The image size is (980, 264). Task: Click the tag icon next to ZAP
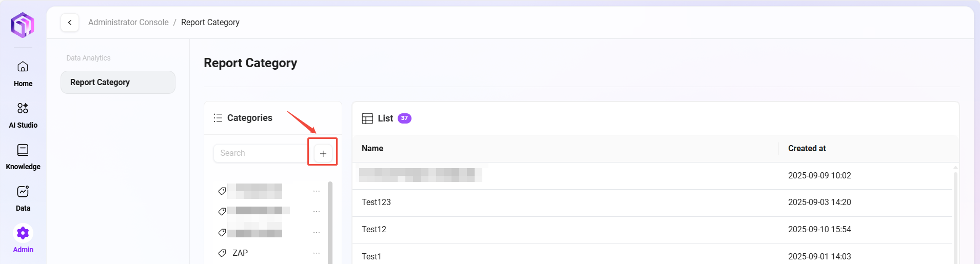222,253
